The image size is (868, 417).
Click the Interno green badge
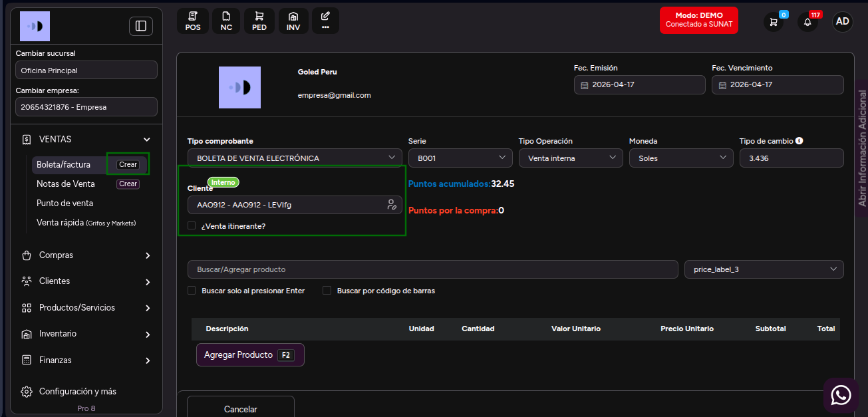[223, 182]
